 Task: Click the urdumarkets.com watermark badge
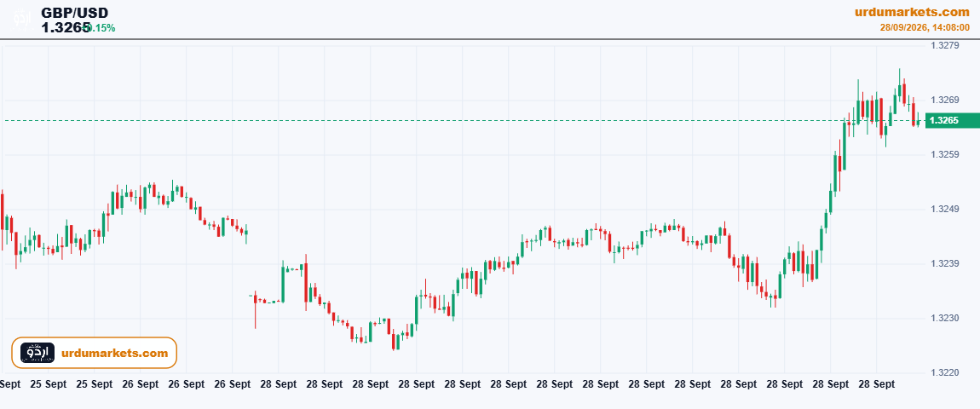pyautogui.click(x=95, y=353)
